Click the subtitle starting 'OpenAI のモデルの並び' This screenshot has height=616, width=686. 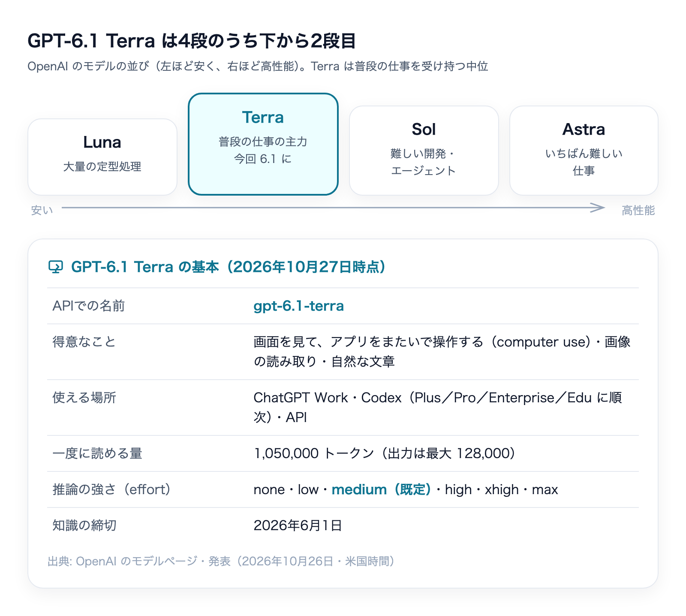pos(258,66)
